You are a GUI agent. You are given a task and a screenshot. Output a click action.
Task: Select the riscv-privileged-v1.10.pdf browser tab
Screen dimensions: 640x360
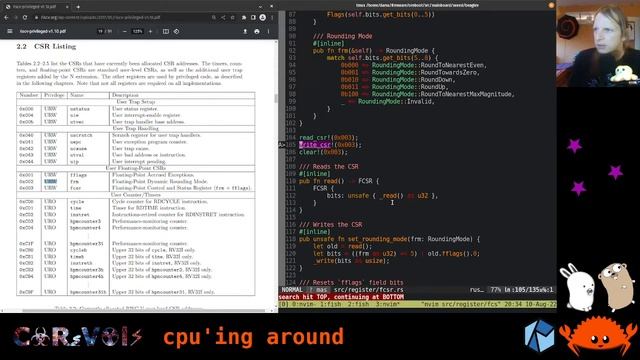point(36,7)
